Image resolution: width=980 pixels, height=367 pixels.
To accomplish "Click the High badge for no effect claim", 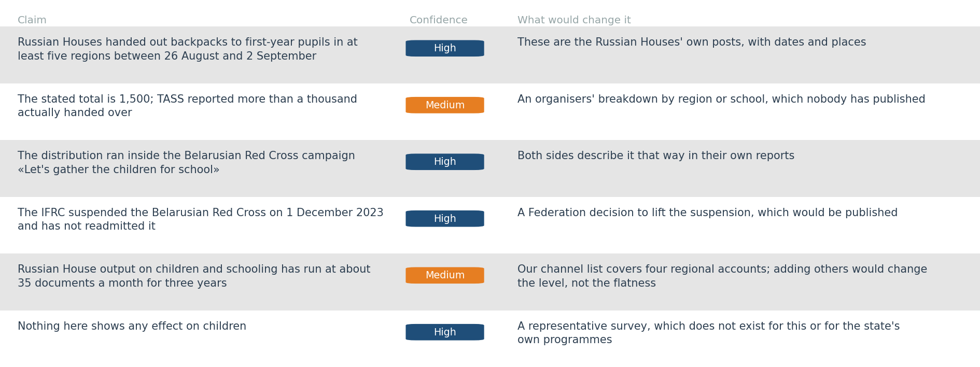I will click(445, 332).
